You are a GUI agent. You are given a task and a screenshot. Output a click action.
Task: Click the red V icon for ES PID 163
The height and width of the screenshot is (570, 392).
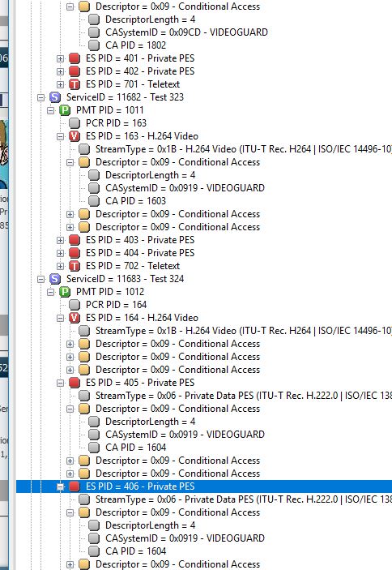coord(75,136)
